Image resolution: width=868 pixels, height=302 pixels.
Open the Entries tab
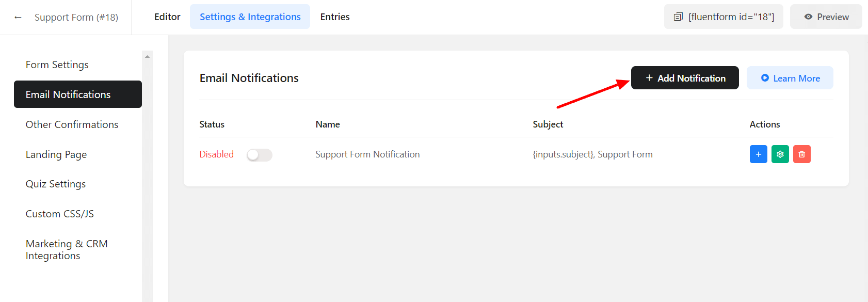point(335,17)
